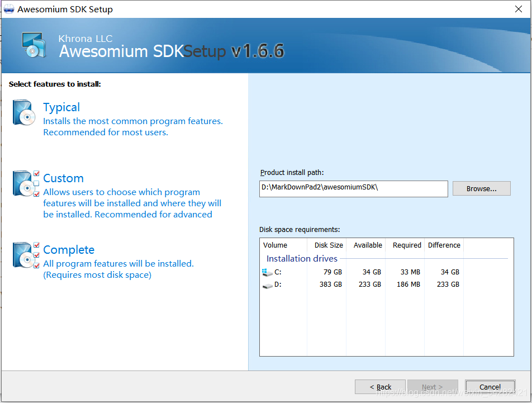Viewport: 532px width, 403px height.
Task: Select the D: volume row label
Action: 278,285
